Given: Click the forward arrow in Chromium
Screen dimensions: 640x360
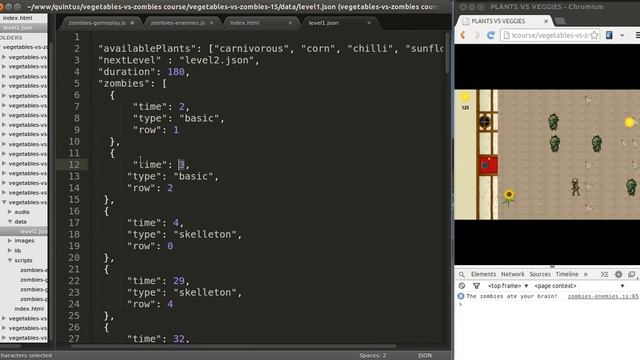Looking at the screenshot, I should pos(476,36).
